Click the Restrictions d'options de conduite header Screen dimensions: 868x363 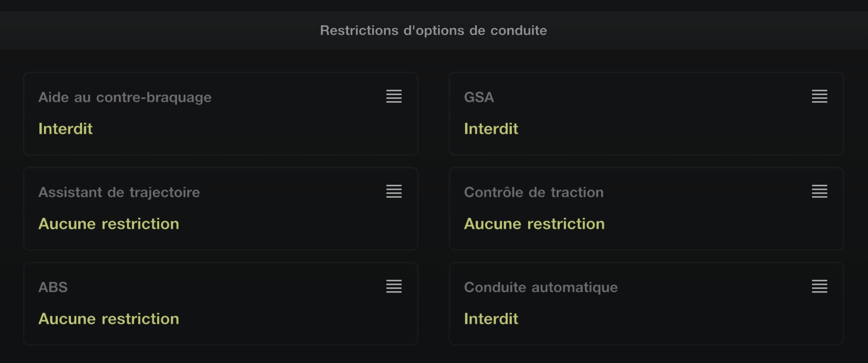point(433,30)
